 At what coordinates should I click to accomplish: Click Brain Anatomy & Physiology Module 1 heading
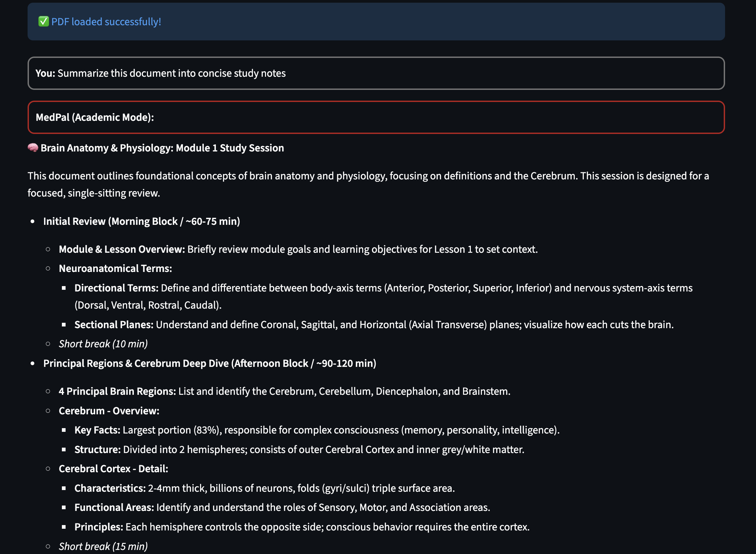pyautogui.click(x=162, y=148)
